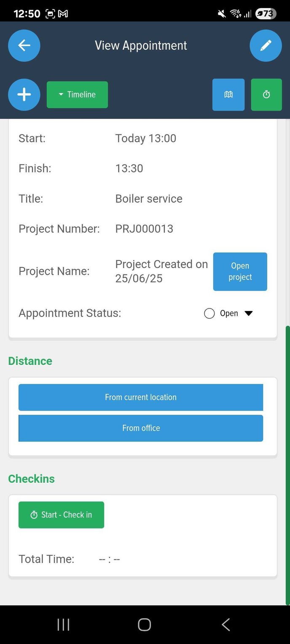
Task: Select the Open status radio circle
Action: point(209,314)
